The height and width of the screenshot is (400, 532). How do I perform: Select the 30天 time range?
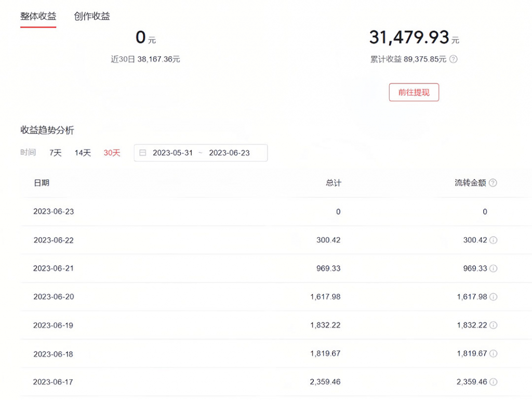coord(112,153)
